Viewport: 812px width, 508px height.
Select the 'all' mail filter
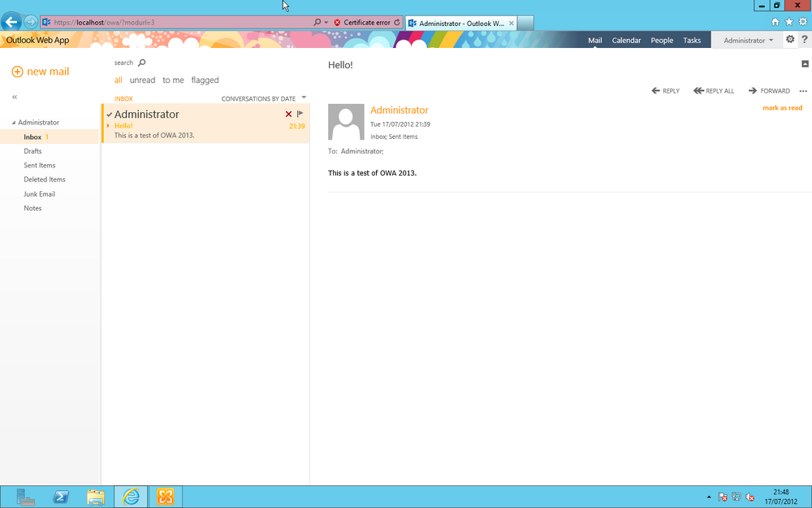coord(118,80)
